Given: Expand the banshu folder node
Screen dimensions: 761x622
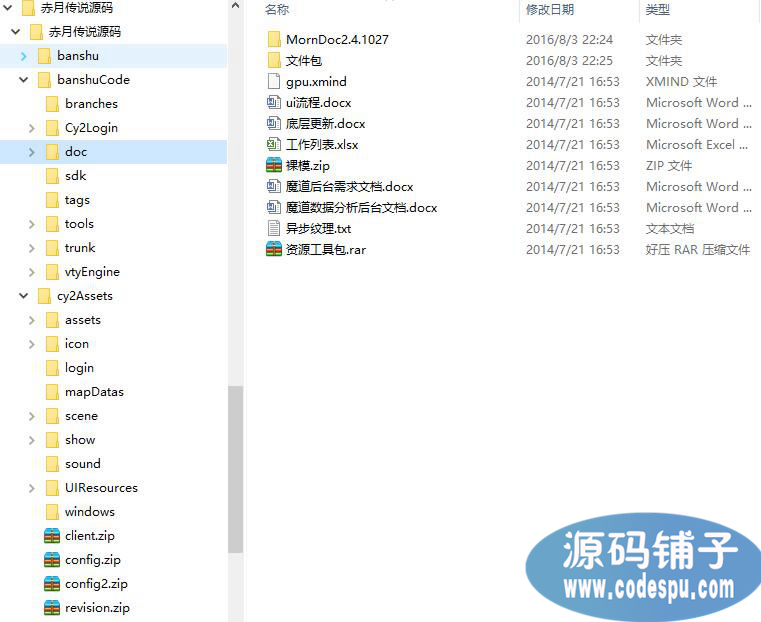Looking at the screenshot, I should point(24,56).
